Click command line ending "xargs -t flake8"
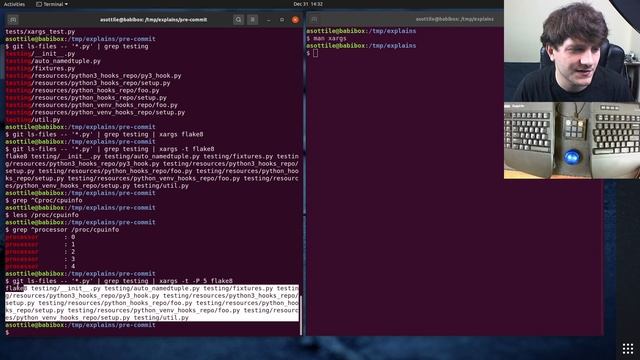Image resolution: width=640 pixels, height=360 pixels. (110, 149)
